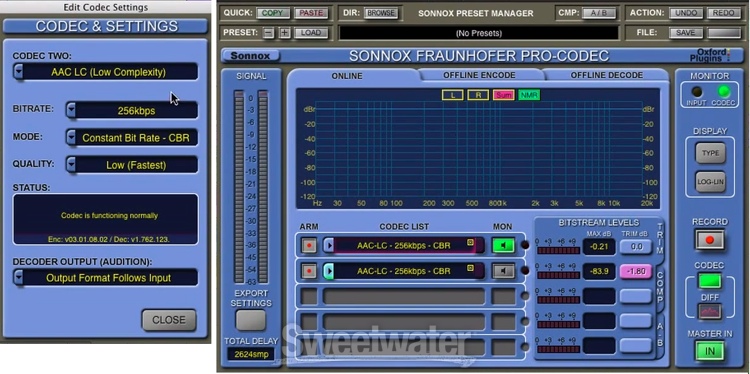The height and width of the screenshot is (374, 750).
Task: Enable monitor speaker on second codec
Action: tap(503, 271)
